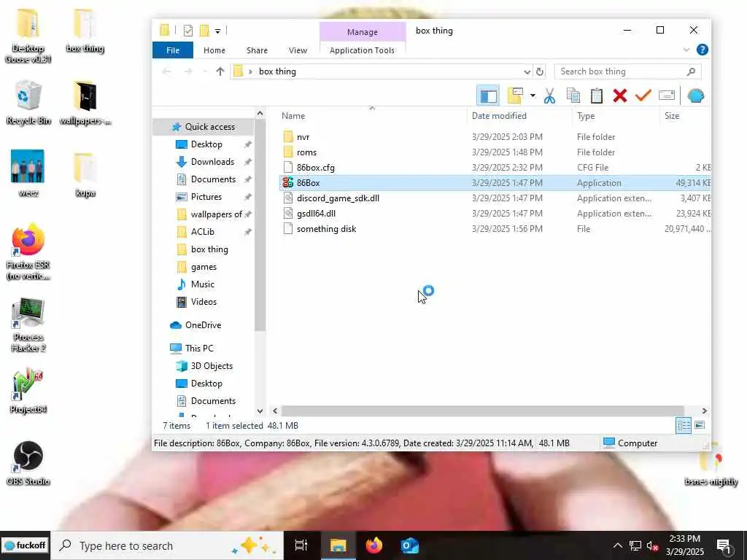Sort by the Size column header
Image resolution: width=747 pixels, height=560 pixels.
672,116
